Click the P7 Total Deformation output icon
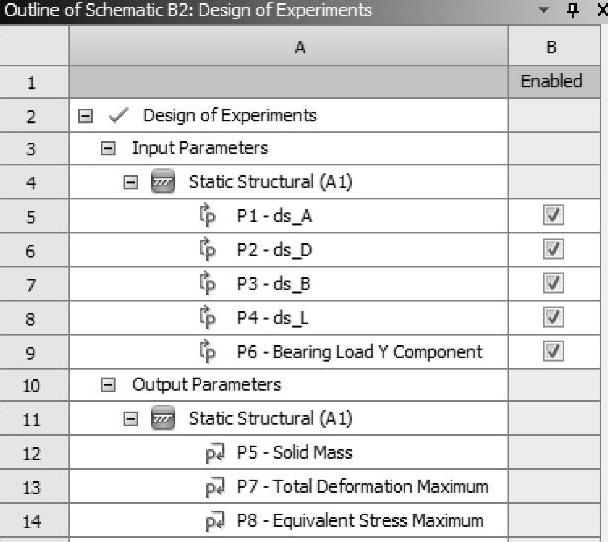The width and height of the screenshot is (608, 542). (x=214, y=488)
